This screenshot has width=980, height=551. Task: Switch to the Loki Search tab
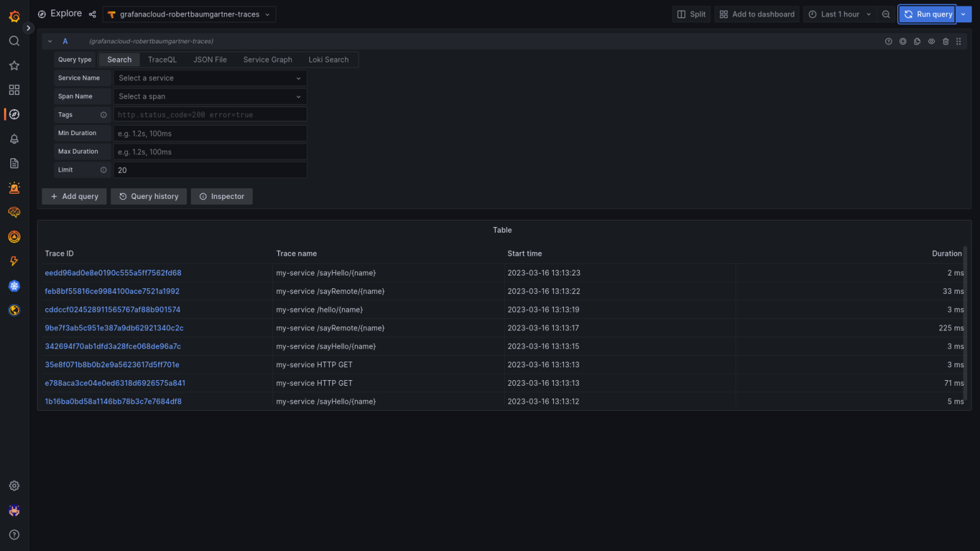[x=329, y=59]
